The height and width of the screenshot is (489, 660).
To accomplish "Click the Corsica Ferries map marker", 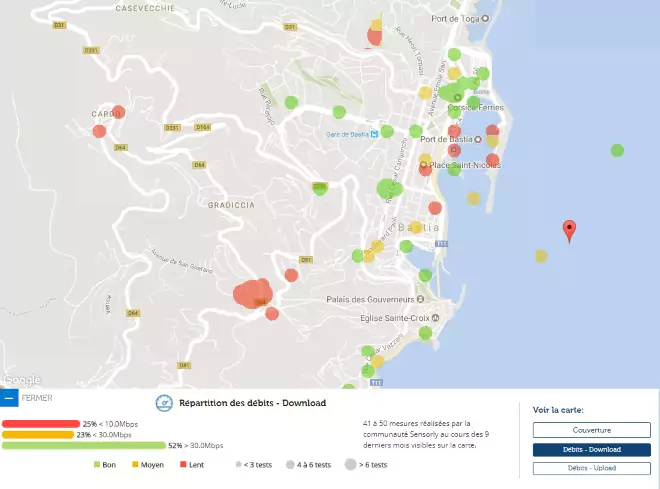I will 458,97.
